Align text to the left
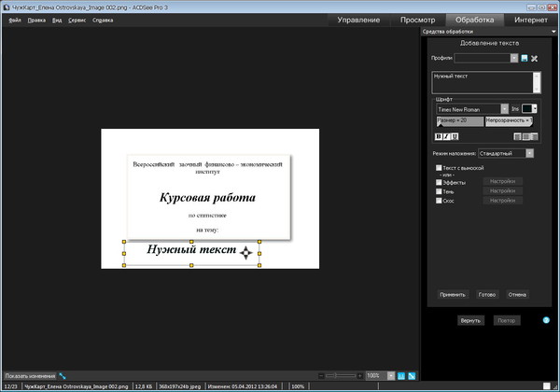The image size is (560, 392). click(x=517, y=136)
